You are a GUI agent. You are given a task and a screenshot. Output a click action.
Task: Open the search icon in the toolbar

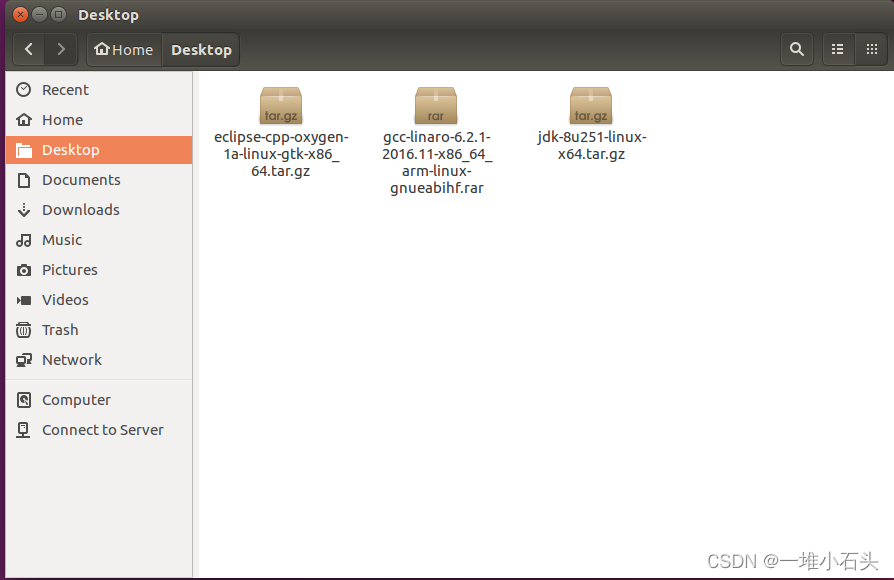(796, 49)
